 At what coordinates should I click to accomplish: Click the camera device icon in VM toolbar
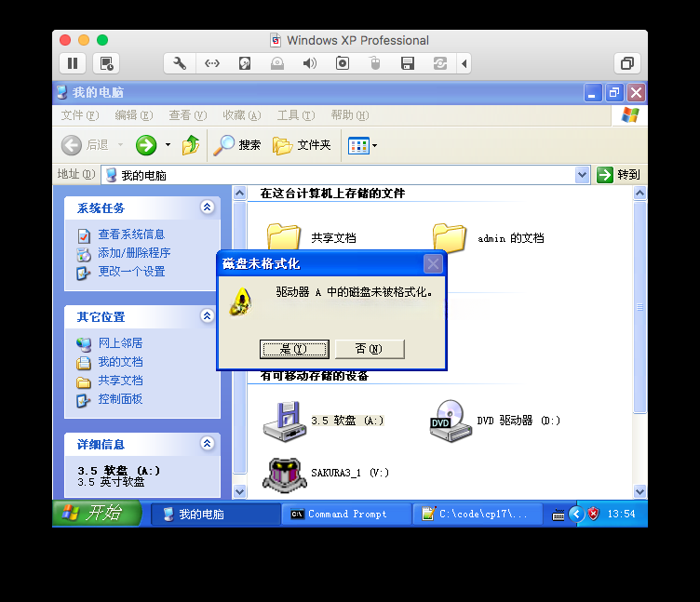click(x=343, y=63)
